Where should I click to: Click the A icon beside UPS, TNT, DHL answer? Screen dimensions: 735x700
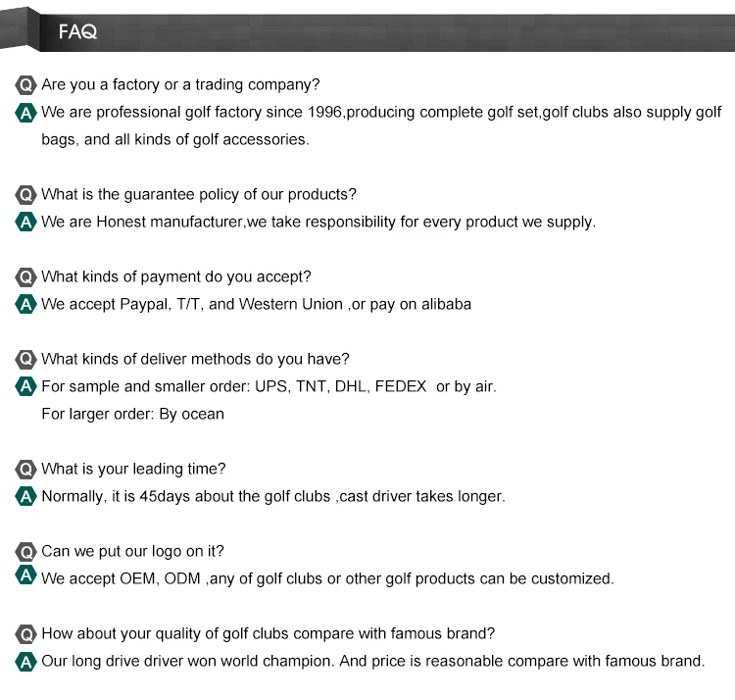(x=26, y=386)
